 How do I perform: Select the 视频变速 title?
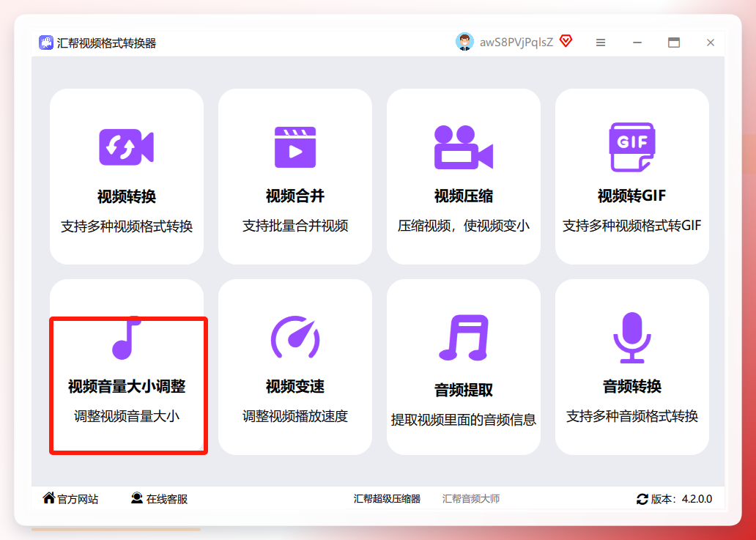(x=295, y=387)
